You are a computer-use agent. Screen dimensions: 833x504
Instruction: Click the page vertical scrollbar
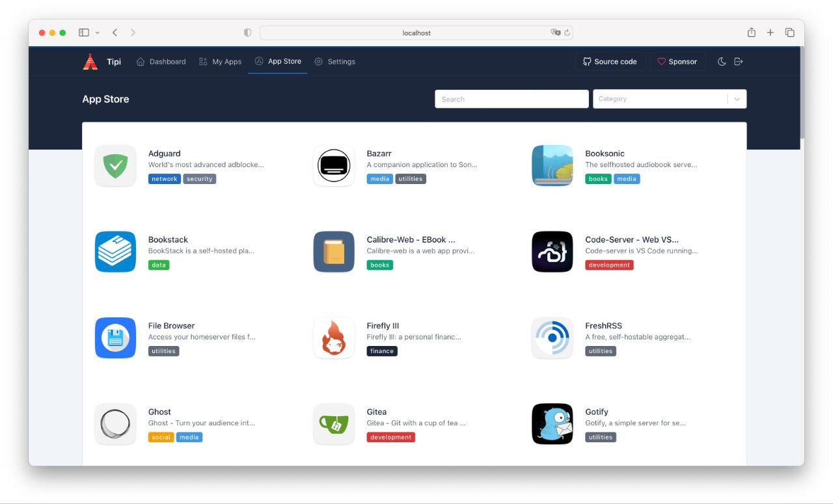(x=802, y=92)
